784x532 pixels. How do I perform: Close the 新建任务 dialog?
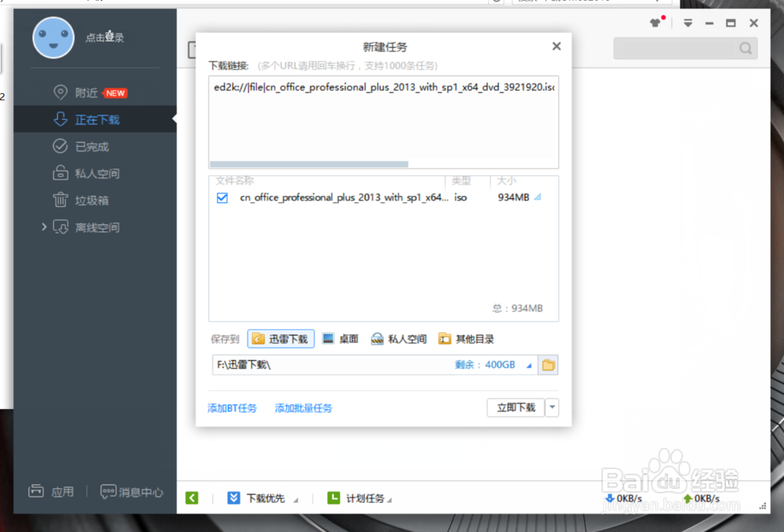coord(557,46)
